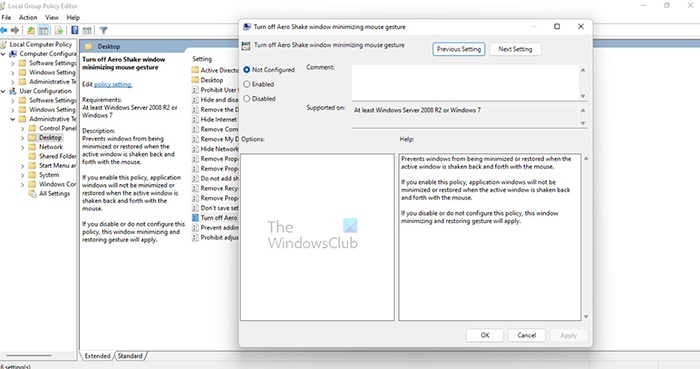The height and width of the screenshot is (369, 700).
Task: Open the File menu
Action: tap(6, 17)
